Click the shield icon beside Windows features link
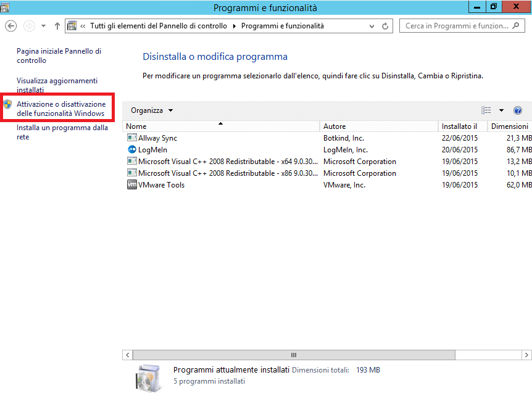Image resolution: width=532 pixels, height=396 pixels. [8, 104]
